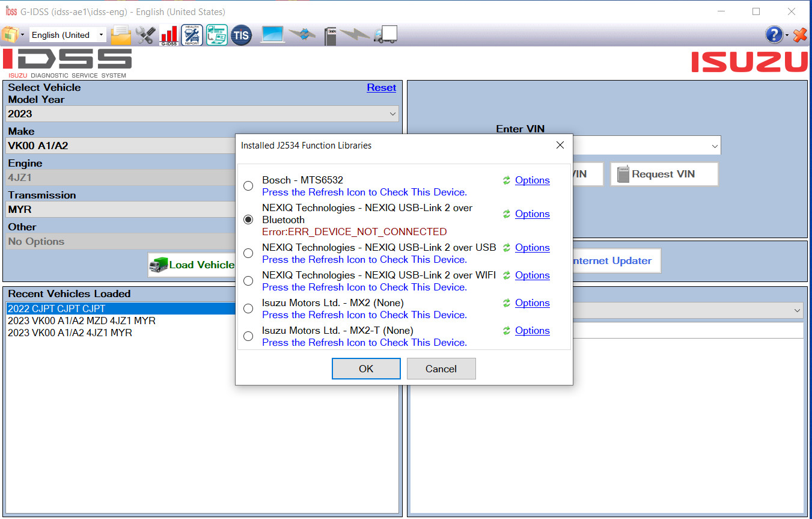Open the wrench and screwdriver tools icon
This screenshot has width=812, height=519.
[145, 35]
